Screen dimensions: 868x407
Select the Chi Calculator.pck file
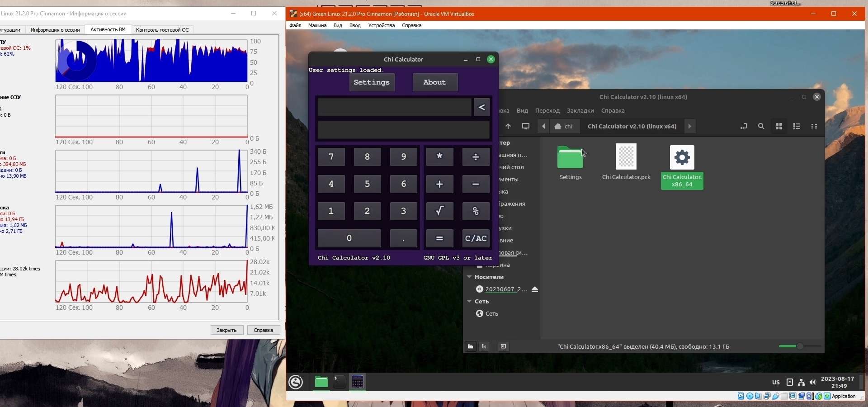coord(626,162)
